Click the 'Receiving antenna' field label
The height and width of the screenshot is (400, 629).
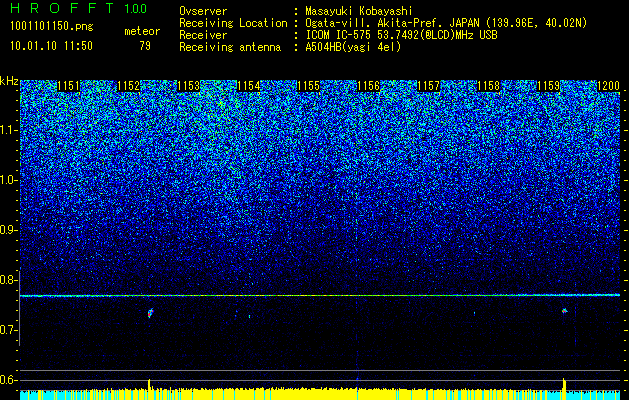(230, 47)
